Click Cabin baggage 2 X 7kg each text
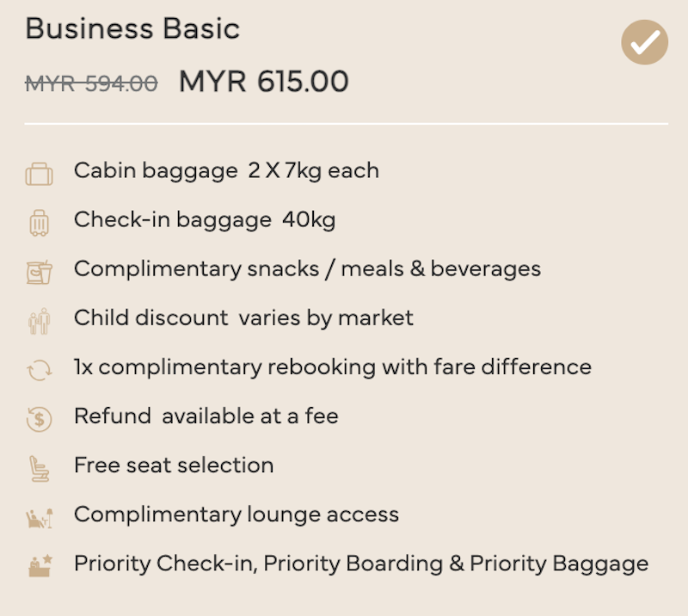Viewport: 688px width, 616px height. [226, 171]
